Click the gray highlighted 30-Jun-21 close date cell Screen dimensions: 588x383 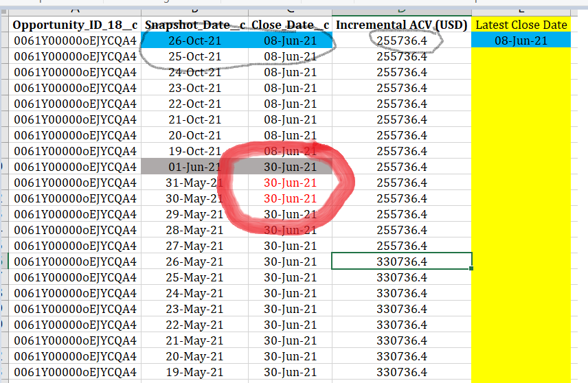pos(291,167)
